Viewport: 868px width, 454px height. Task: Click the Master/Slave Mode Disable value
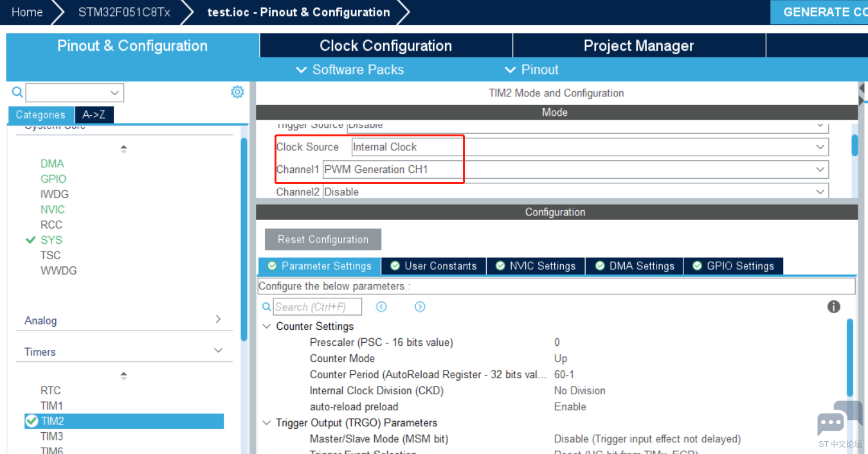(647, 439)
